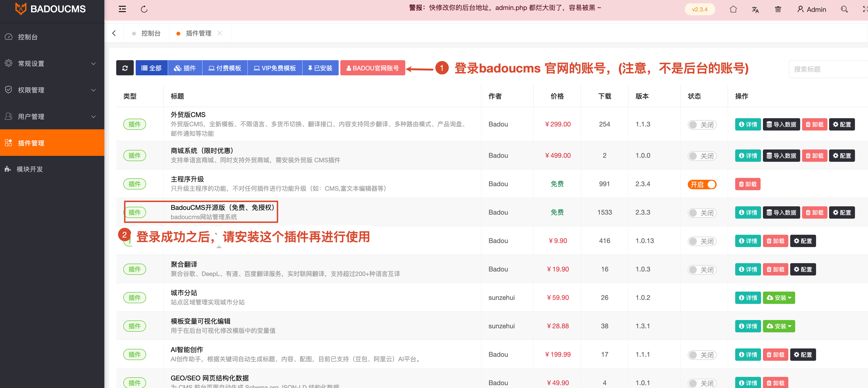Open 配置 for 外贸版CMS
Image resolution: width=868 pixels, height=388 pixels.
pos(842,125)
